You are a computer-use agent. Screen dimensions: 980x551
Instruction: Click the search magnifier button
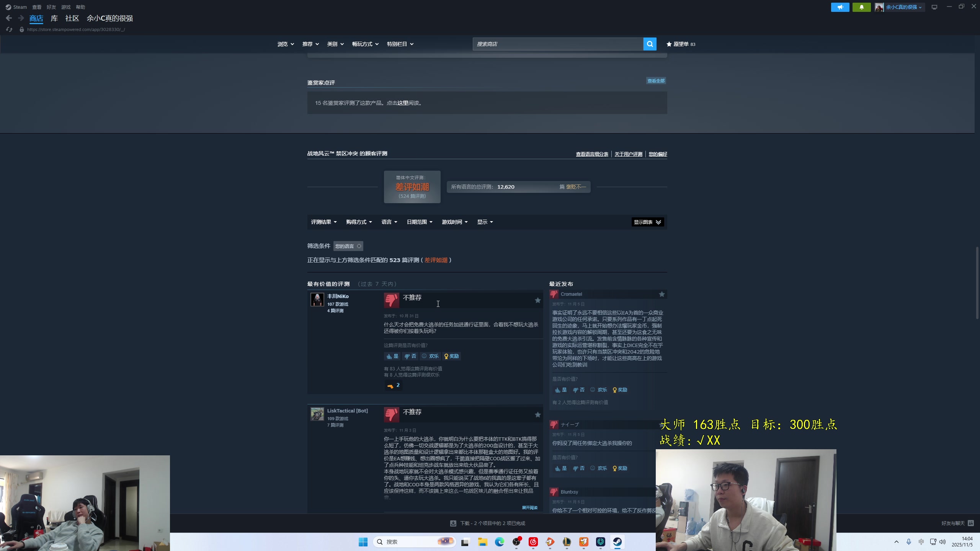pos(650,44)
